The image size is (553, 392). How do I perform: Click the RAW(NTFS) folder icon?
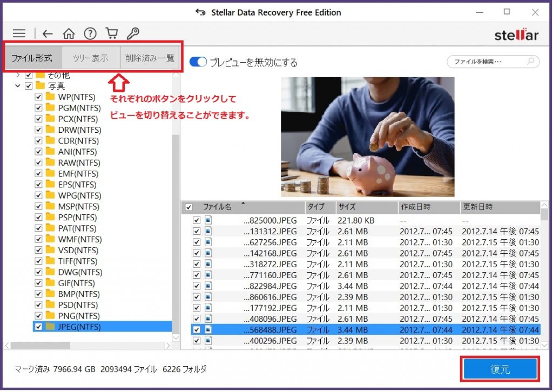click(x=50, y=163)
